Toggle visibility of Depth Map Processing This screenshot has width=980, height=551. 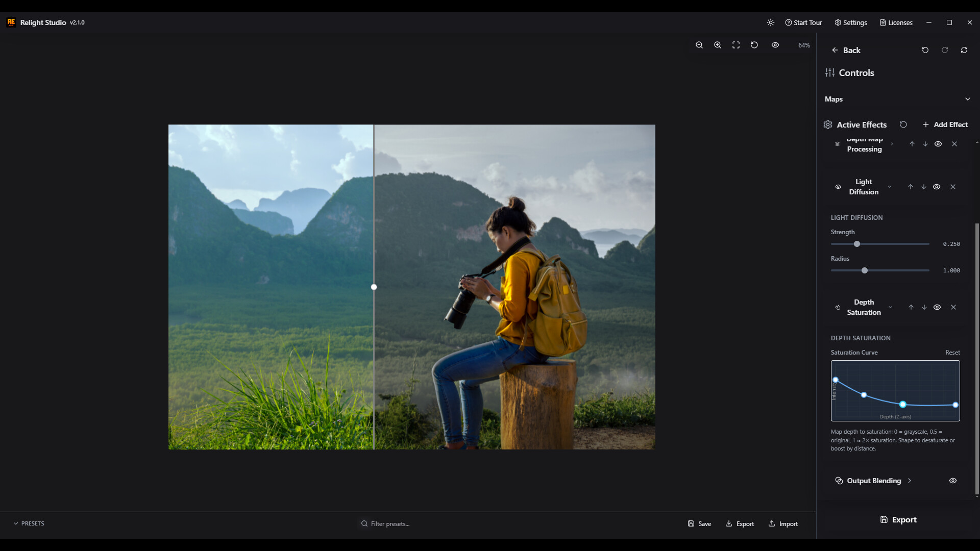939,144
